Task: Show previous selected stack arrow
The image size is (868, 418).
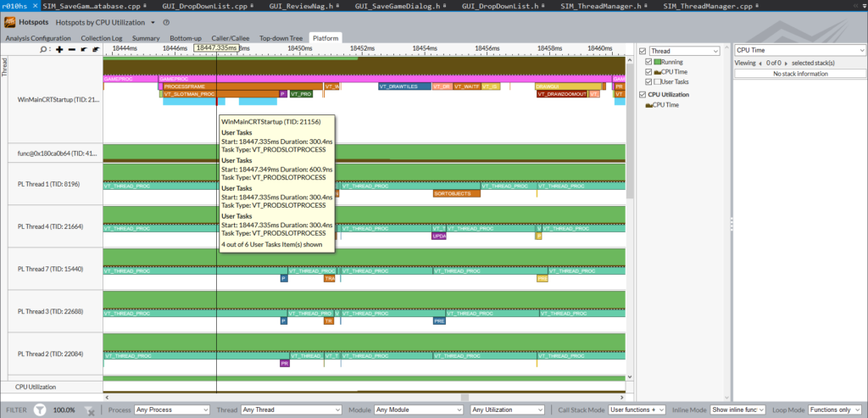Action: click(x=760, y=63)
